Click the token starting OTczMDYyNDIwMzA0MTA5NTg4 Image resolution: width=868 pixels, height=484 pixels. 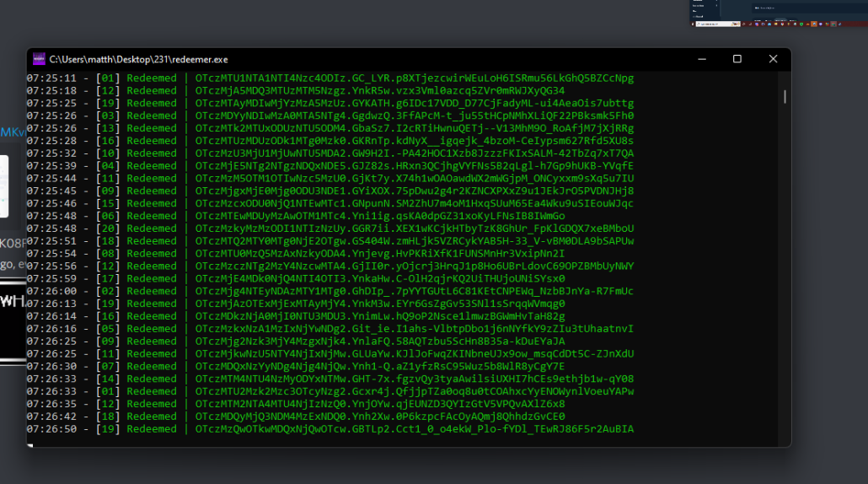pyautogui.click(x=414, y=116)
